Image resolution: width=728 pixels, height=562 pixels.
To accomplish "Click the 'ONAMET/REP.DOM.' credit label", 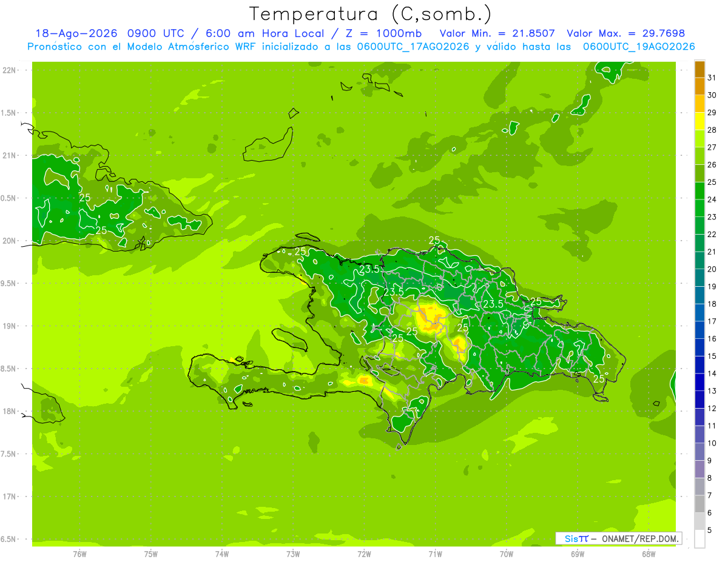I will click(640, 538).
